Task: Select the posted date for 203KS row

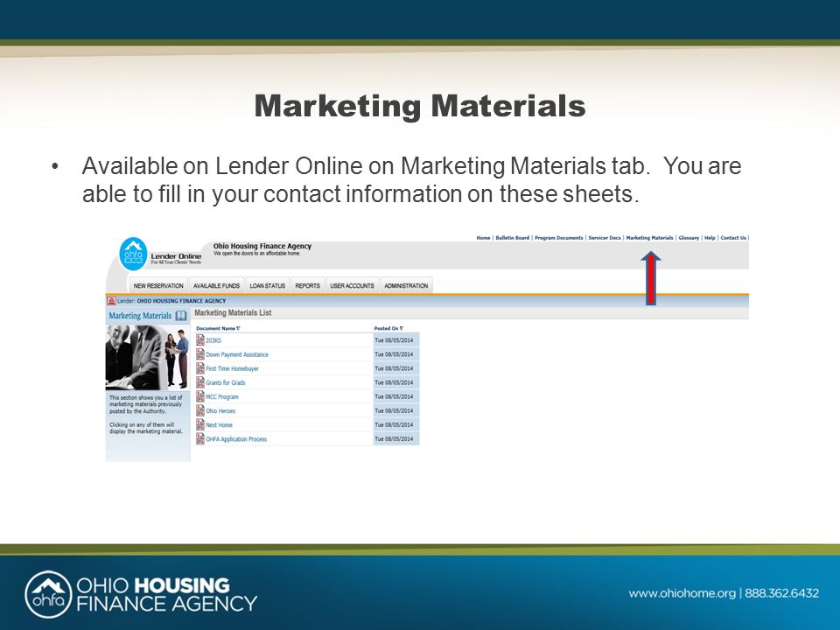Action: tap(394, 340)
